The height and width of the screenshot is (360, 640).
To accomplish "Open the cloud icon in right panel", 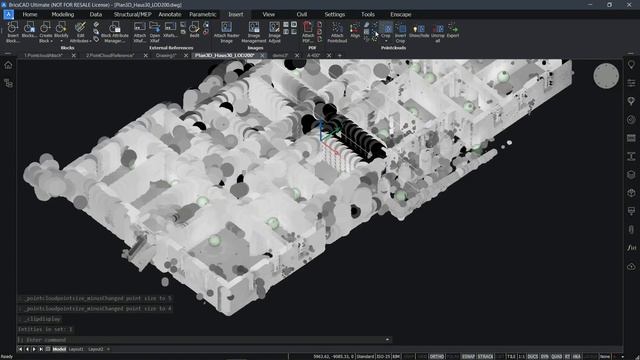I will click(x=631, y=266).
